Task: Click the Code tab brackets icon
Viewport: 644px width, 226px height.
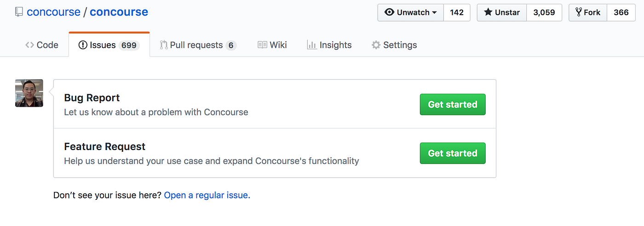Action: point(30,45)
